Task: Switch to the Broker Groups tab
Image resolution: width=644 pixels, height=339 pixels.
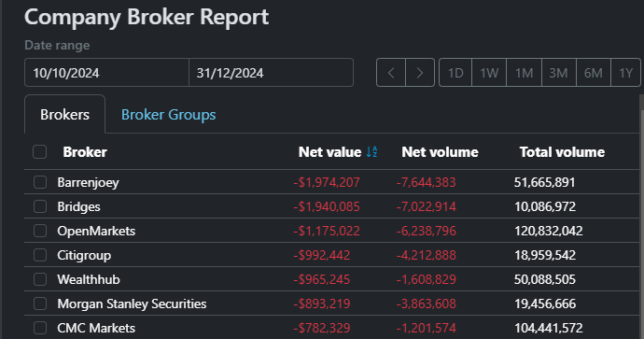Action: pyautogui.click(x=168, y=115)
